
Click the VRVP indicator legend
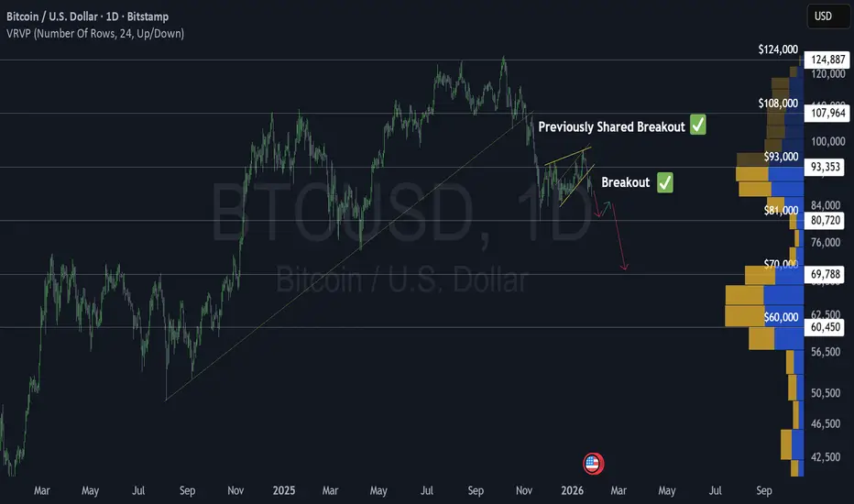[95, 33]
